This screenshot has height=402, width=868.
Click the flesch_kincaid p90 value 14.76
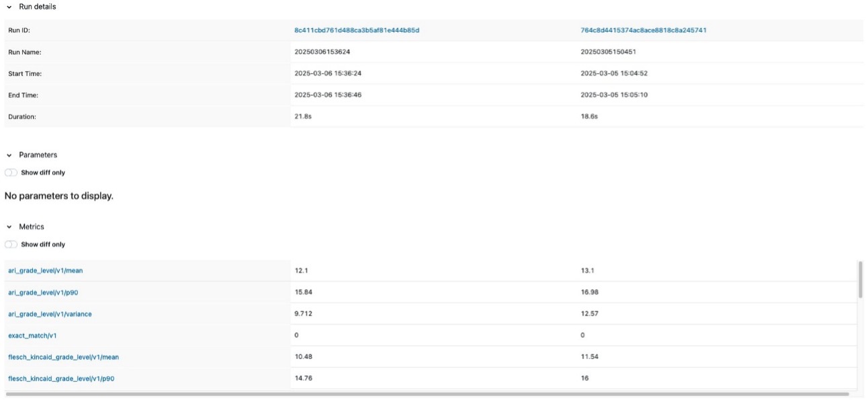(304, 378)
